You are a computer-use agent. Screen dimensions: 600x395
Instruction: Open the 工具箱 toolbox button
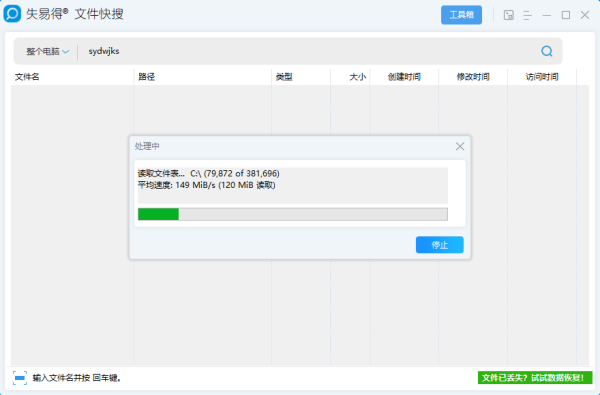click(461, 15)
